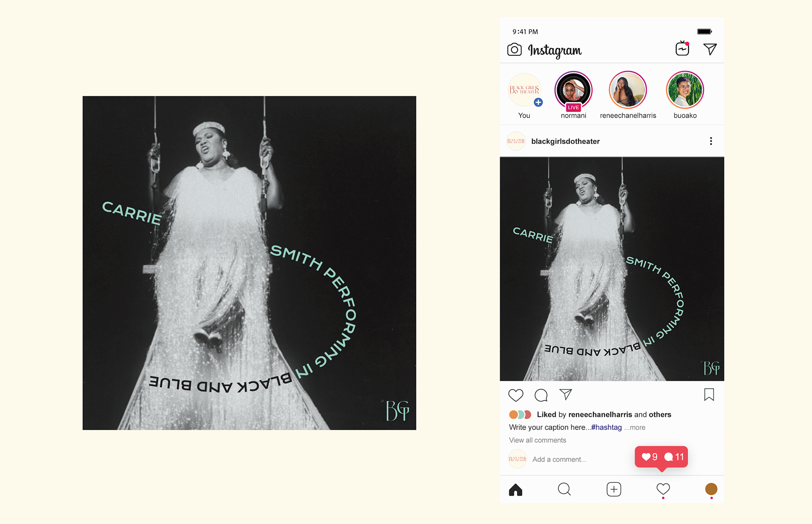Click the Add a comment field
Screen dimensions: 812x524
point(559,459)
